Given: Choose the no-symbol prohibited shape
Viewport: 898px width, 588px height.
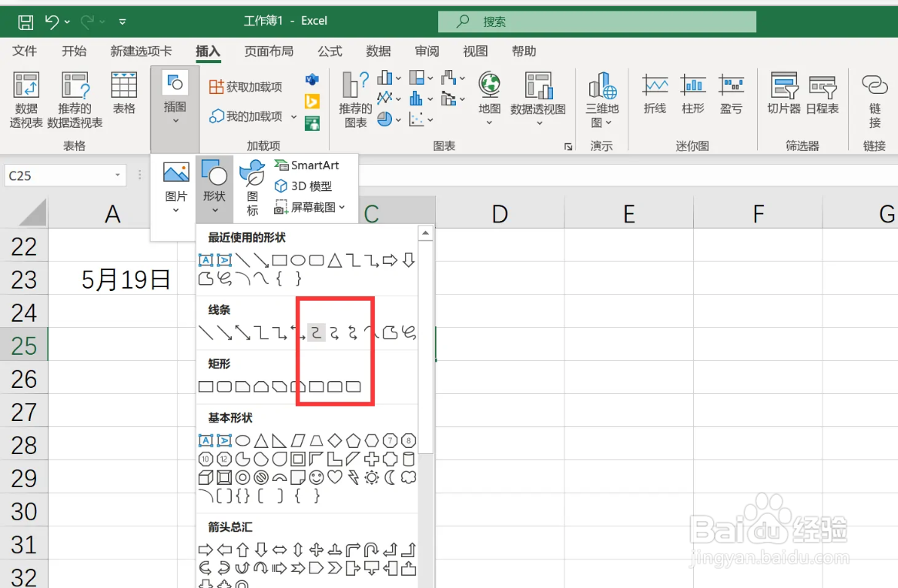Looking at the screenshot, I should click(x=261, y=477).
